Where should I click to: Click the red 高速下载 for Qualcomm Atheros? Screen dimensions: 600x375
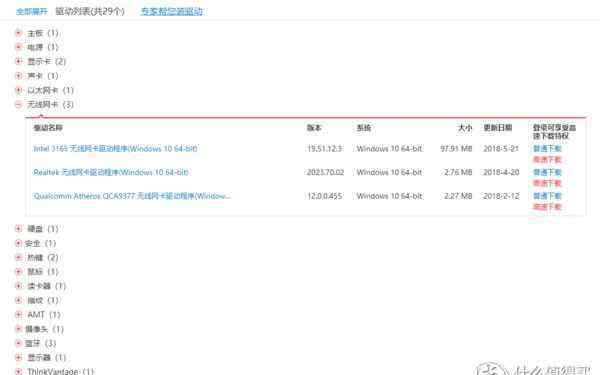click(547, 207)
